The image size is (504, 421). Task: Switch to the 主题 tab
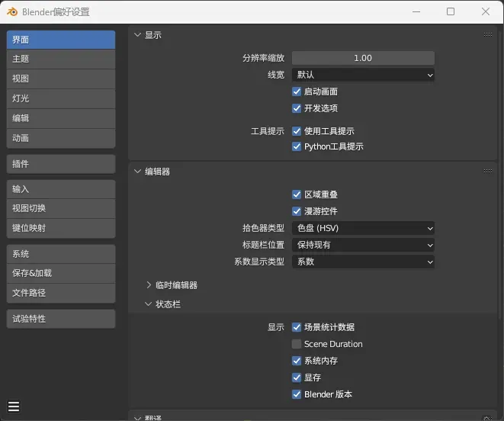[61, 59]
